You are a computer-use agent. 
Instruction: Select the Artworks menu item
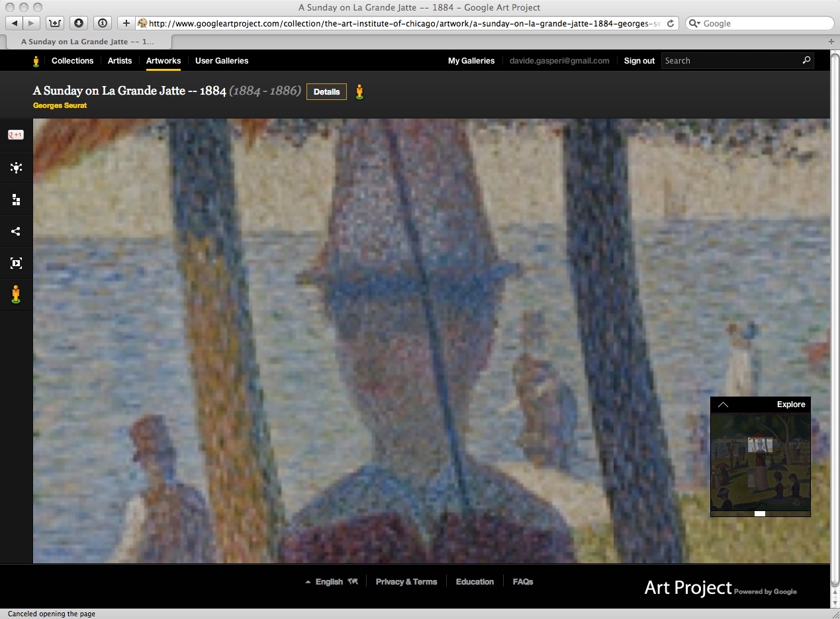[x=163, y=61]
